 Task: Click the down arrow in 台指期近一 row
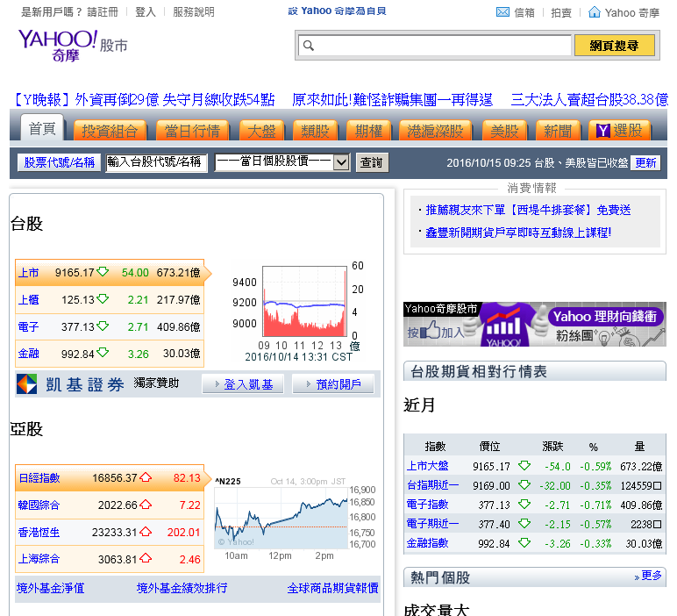(x=524, y=484)
